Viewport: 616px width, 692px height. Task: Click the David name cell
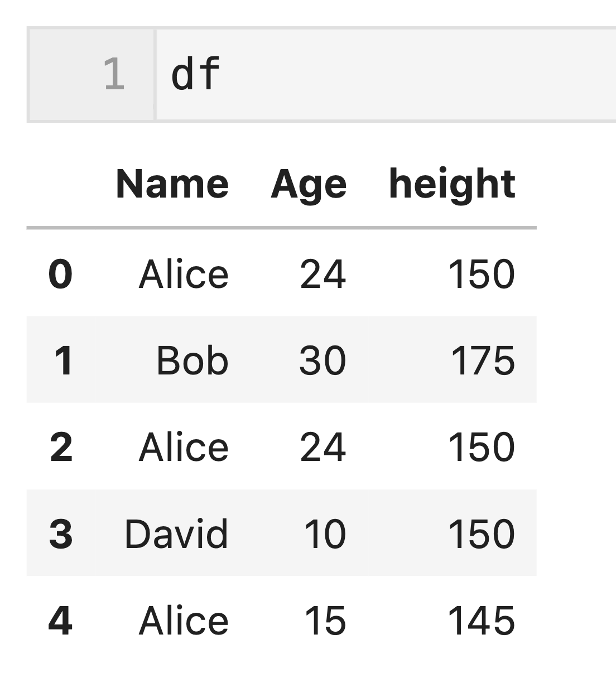(176, 534)
